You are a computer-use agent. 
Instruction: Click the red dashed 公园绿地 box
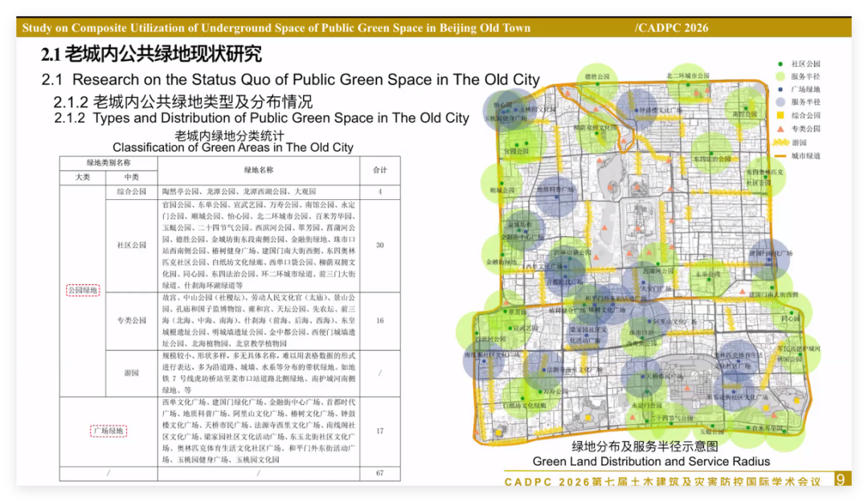coord(82,290)
